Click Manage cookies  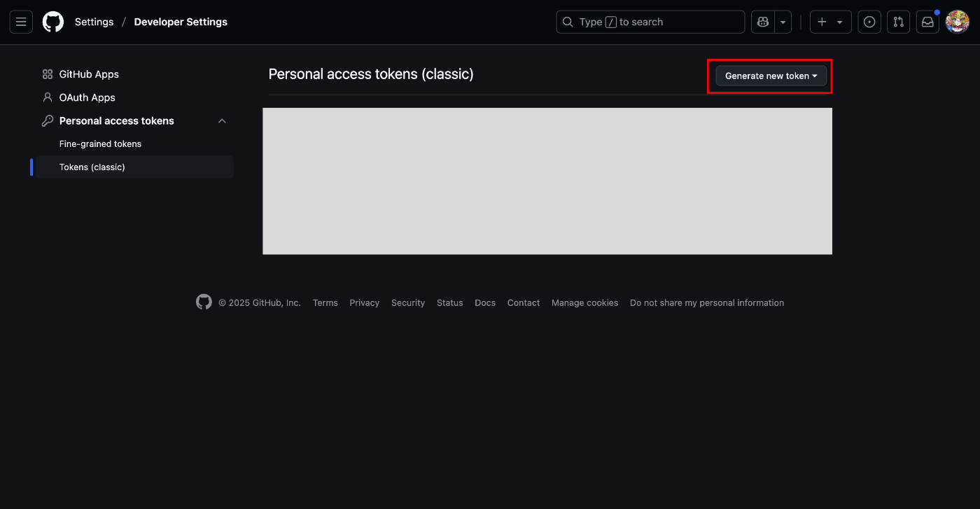pyautogui.click(x=584, y=303)
